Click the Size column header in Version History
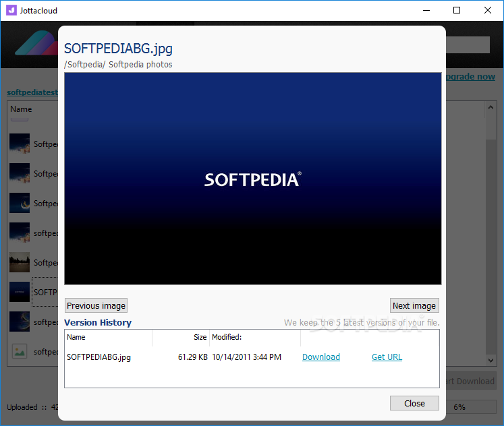Image resolution: width=504 pixels, height=426 pixels. tap(181, 337)
